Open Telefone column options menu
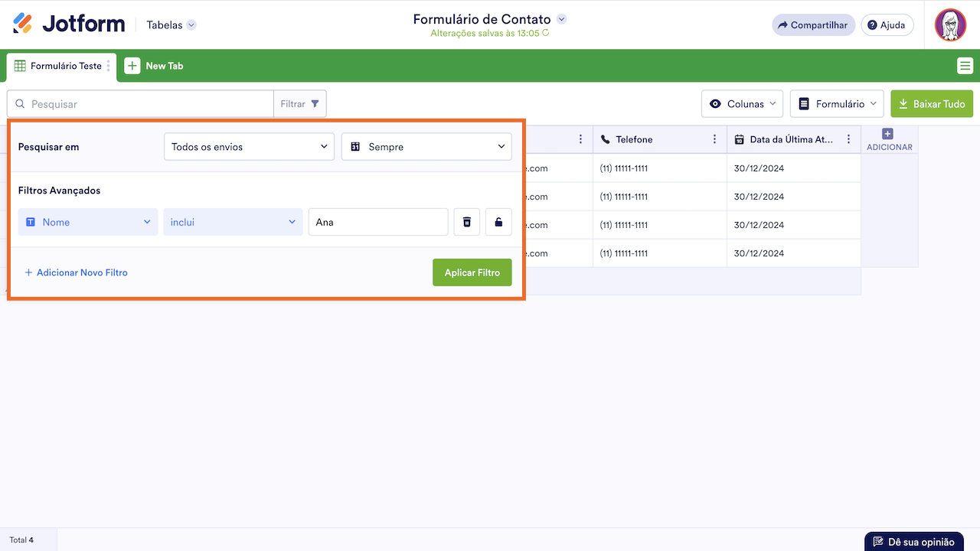980x551 pixels. tap(714, 139)
